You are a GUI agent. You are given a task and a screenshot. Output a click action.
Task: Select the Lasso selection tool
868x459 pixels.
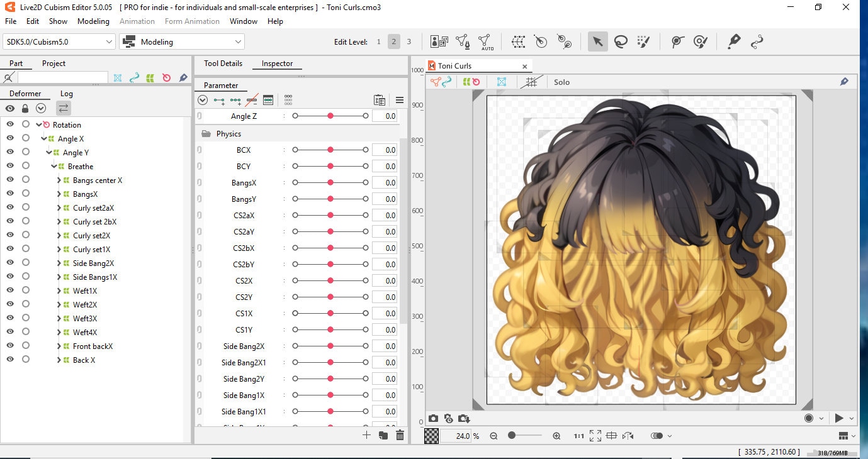click(x=621, y=41)
